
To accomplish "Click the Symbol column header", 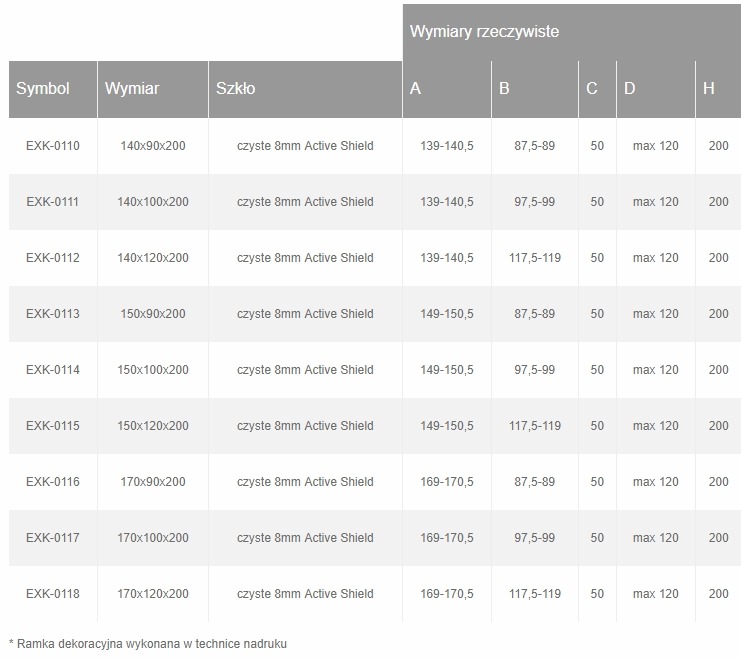I will point(43,88).
